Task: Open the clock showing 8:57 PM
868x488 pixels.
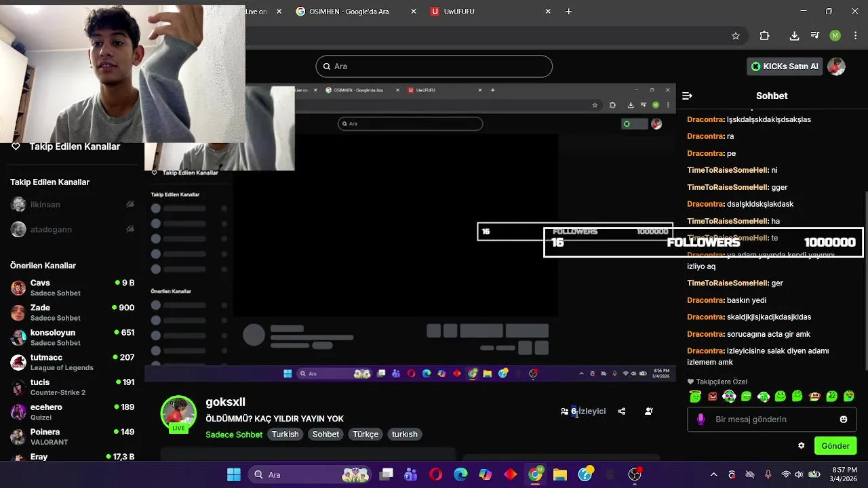Action: (x=843, y=474)
